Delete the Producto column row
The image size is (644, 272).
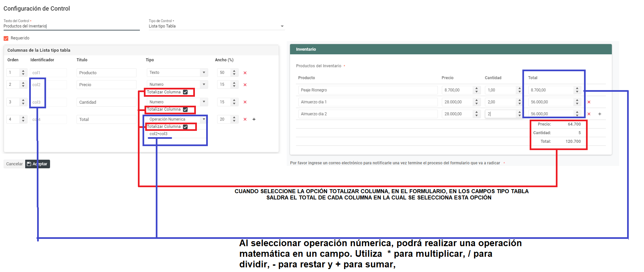click(x=245, y=73)
